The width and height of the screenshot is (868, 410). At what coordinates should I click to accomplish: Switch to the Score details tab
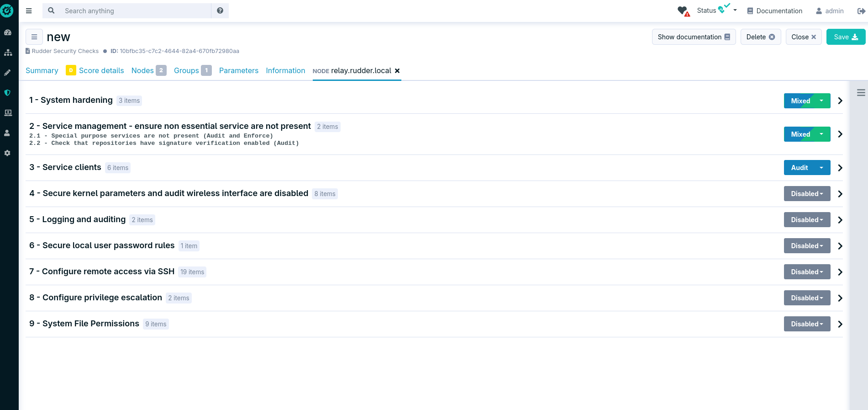[x=101, y=70]
